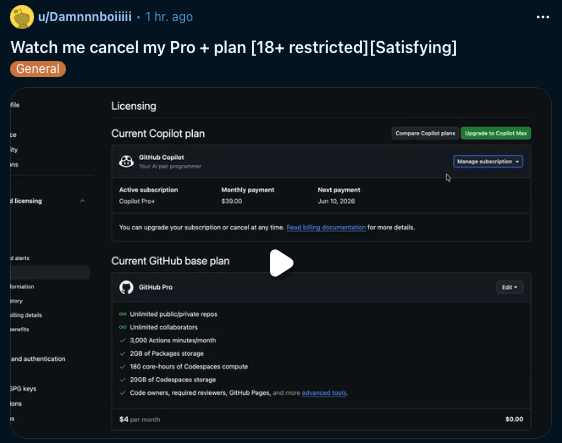Viewport: 562px width, 443px height.
Task: Open Read billing documentation link
Action: tap(326, 228)
